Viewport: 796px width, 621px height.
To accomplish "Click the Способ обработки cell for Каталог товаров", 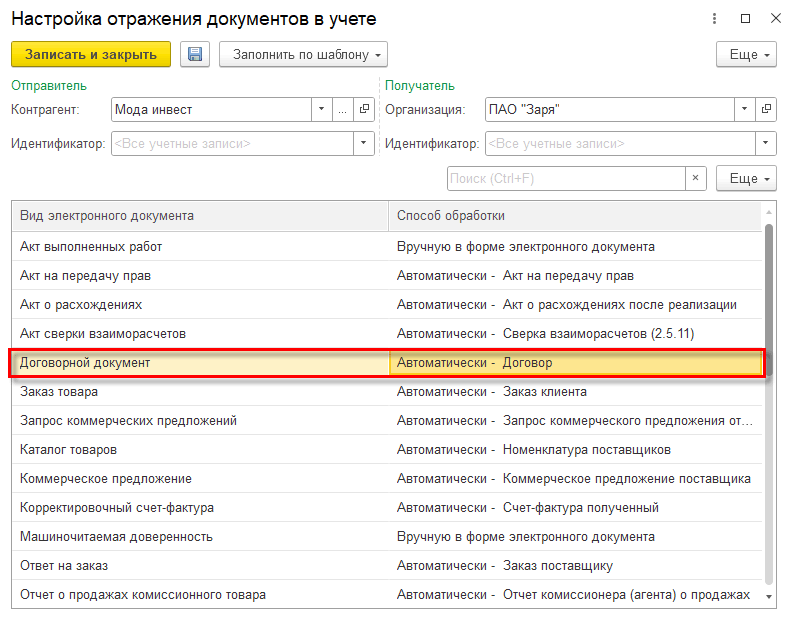I will pyautogui.click(x=575, y=450).
